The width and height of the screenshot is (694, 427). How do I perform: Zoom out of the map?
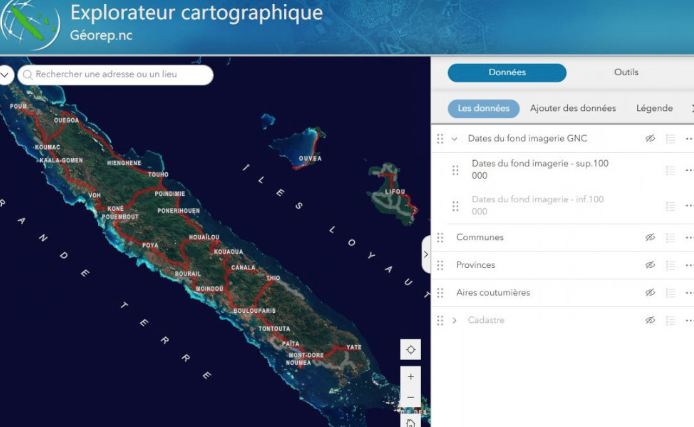[x=410, y=398]
